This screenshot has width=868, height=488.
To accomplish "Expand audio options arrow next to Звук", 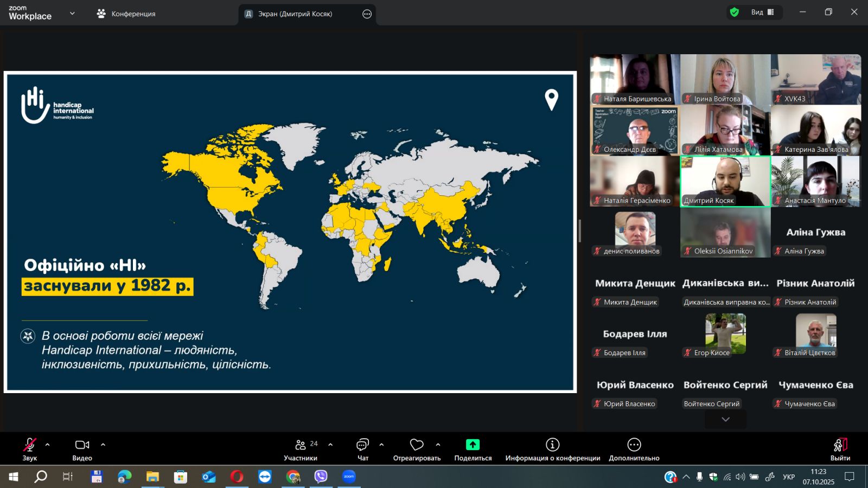I will [48, 445].
